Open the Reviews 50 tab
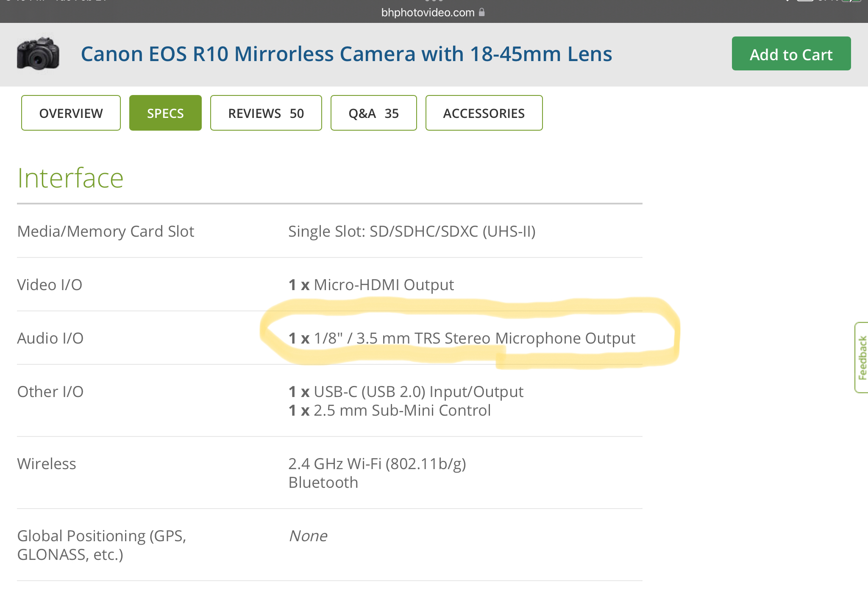Viewport: 868px width, 590px height. pyautogui.click(x=266, y=113)
